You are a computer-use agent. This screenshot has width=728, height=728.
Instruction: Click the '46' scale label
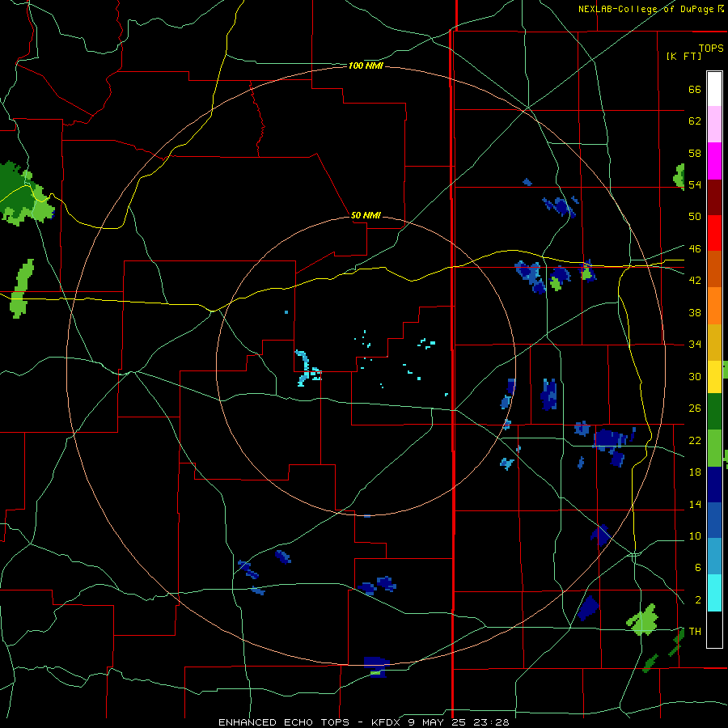[x=695, y=249]
